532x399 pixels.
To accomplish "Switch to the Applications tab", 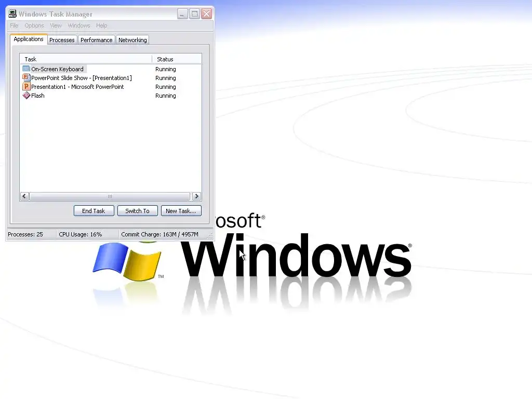I will [29, 39].
